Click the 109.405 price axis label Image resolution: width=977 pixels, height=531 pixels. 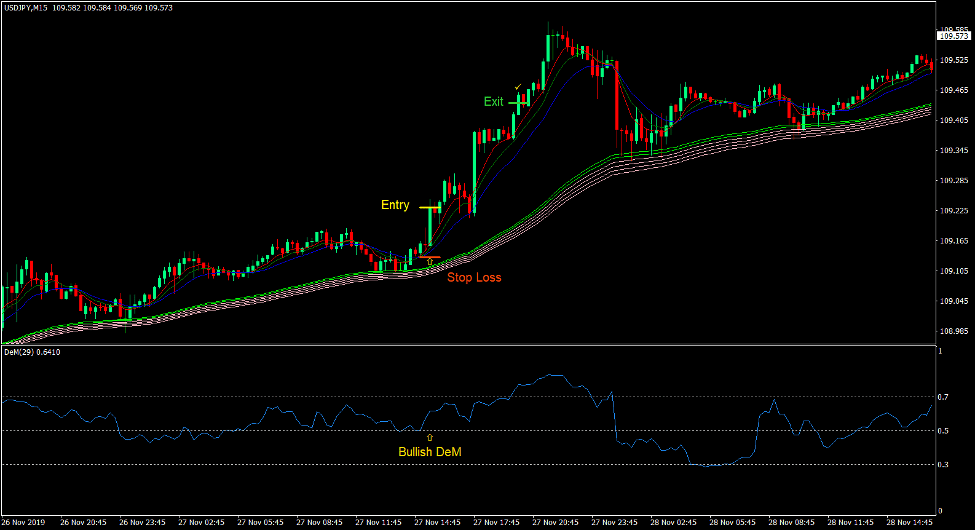[x=955, y=120]
